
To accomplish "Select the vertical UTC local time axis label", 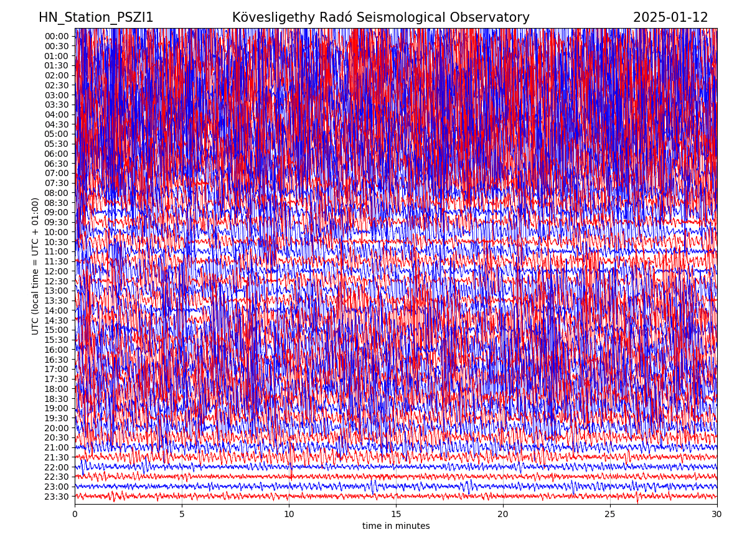I will (35, 266).
